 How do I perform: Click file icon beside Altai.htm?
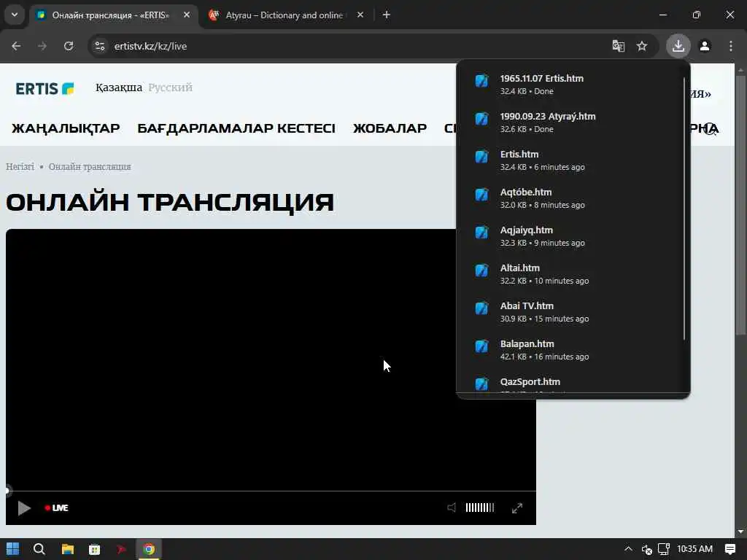[481, 271]
